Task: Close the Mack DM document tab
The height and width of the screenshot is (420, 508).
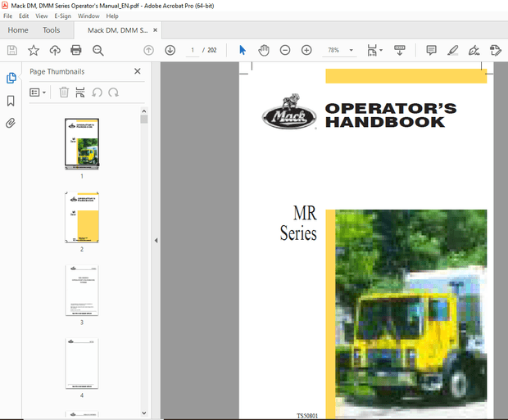Action: [x=155, y=30]
